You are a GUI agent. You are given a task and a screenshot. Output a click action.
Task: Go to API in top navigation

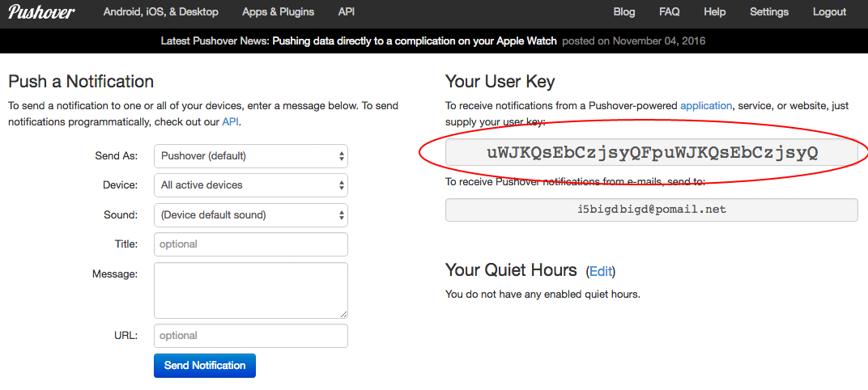346,12
